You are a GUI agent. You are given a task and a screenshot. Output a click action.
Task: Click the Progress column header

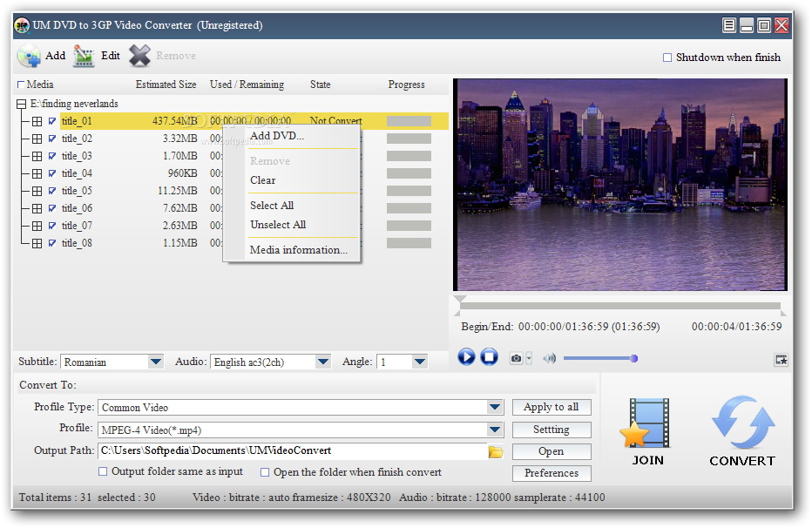click(x=407, y=85)
